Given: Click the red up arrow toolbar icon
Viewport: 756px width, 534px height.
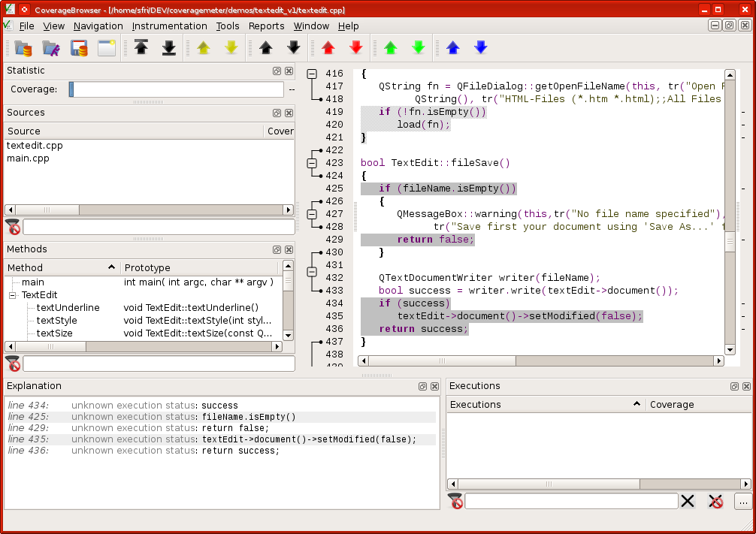Looking at the screenshot, I should [x=328, y=48].
